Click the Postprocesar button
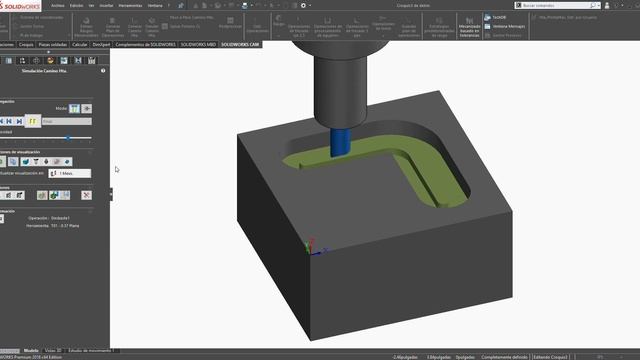 point(230,23)
